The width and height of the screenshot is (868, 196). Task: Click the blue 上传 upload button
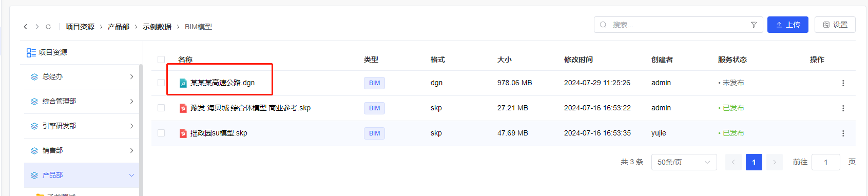(x=788, y=25)
